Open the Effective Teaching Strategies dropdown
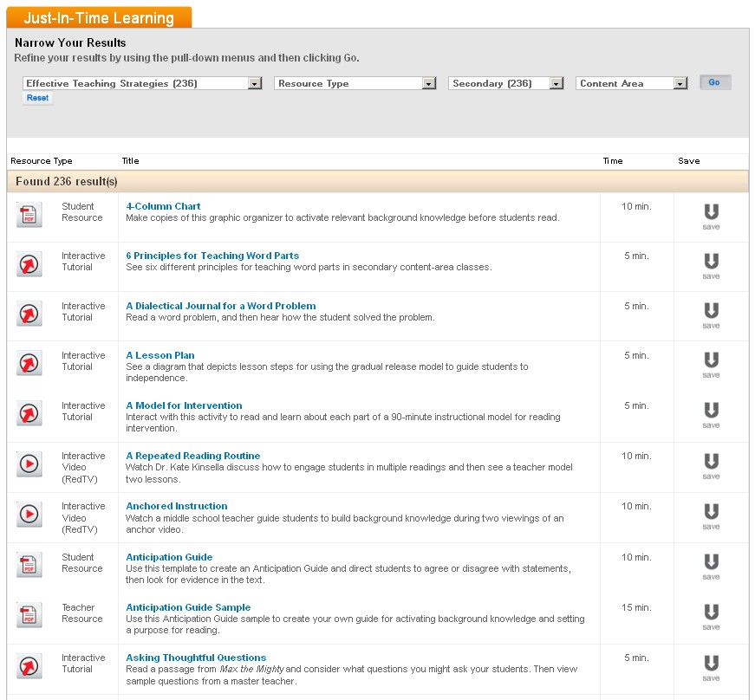Screen dimensions: 755x700 pos(142,83)
